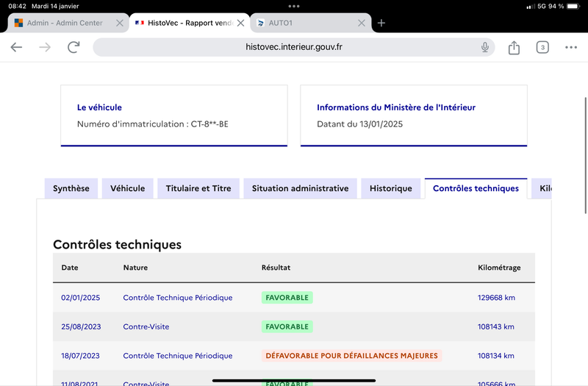This screenshot has height=386, width=588.
Task: Tap the three-dot multitasking control at top
Action: pos(294,6)
